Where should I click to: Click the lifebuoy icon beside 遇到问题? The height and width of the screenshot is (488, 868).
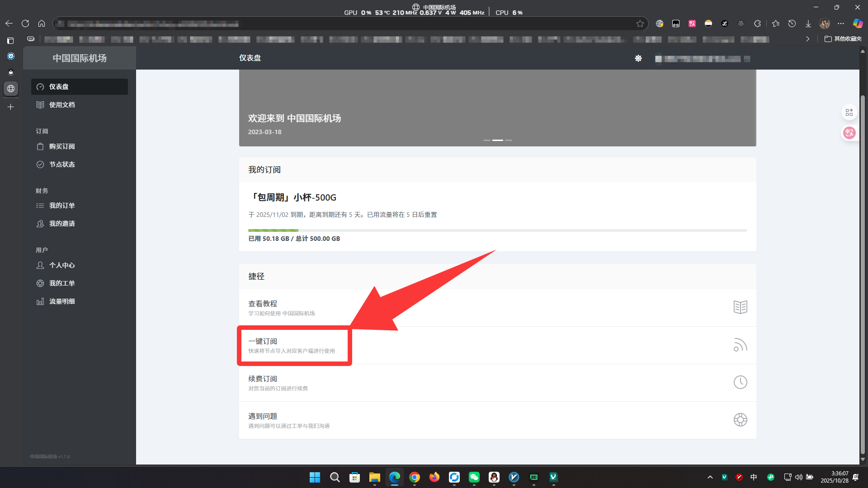(740, 420)
